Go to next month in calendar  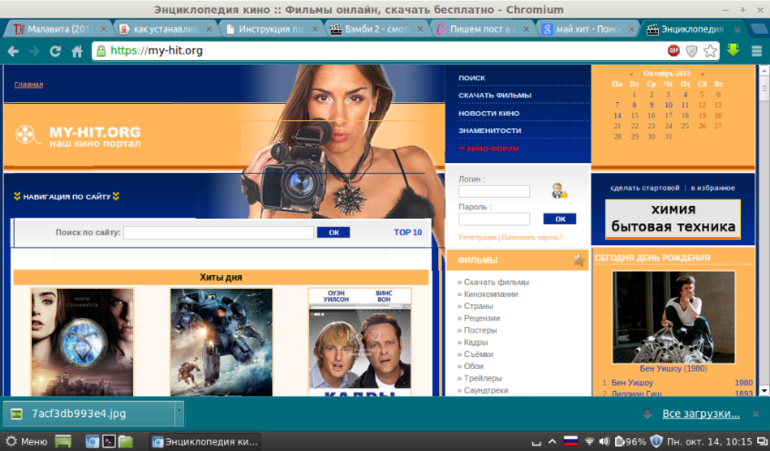pyautogui.click(x=702, y=74)
